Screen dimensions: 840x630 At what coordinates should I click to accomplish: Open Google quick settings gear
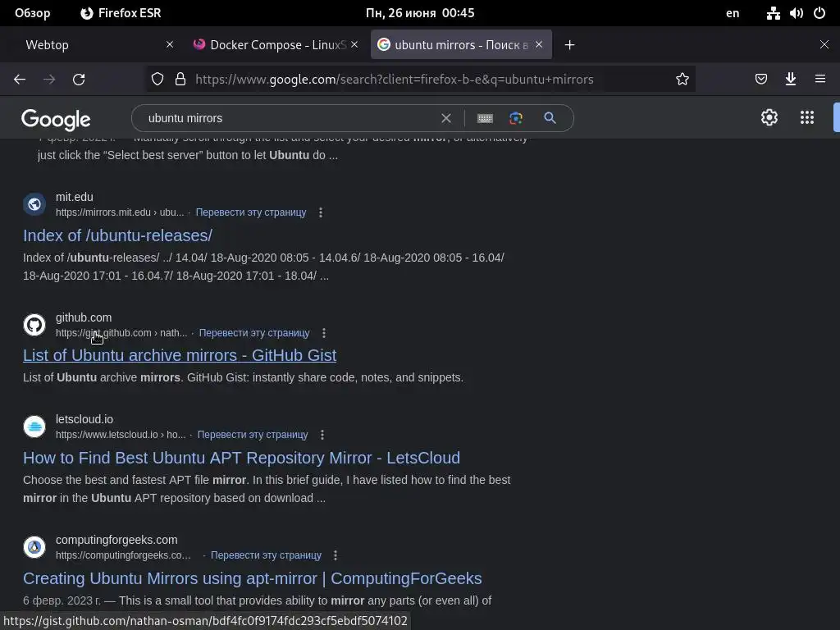click(769, 117)
